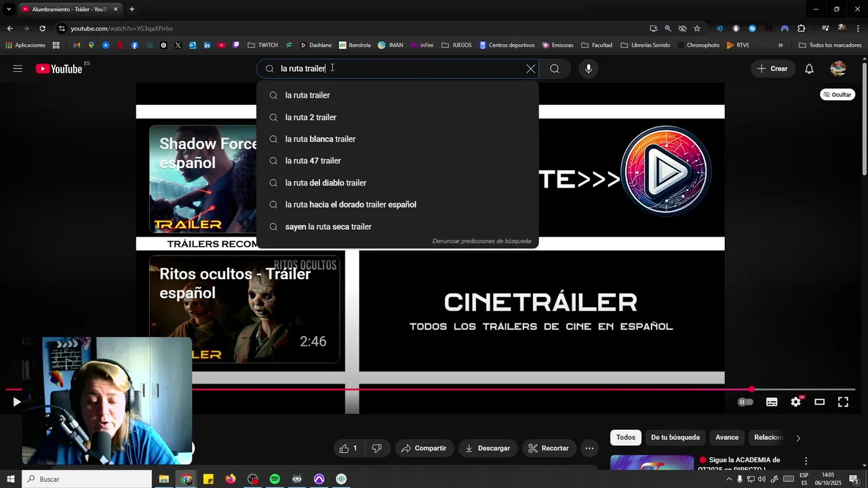Open the Librerías Sonido bookmarks folder
Image resolution: width=868 pixels, height=488 pixels.
coord(646,45)
